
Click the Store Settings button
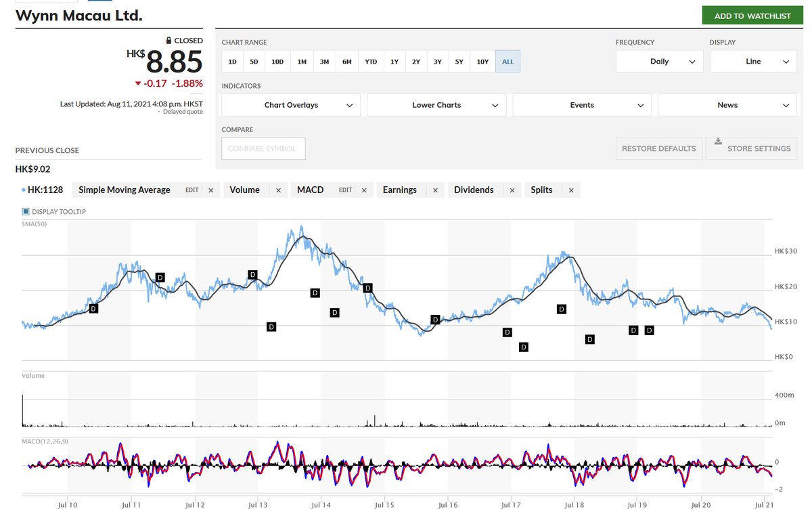tap(751, 148)
